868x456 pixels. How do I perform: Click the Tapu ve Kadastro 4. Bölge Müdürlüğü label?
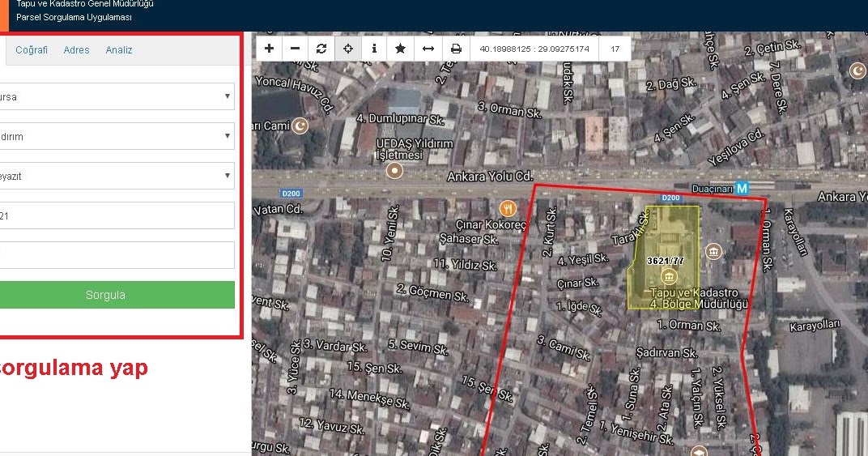coord(699,298)
